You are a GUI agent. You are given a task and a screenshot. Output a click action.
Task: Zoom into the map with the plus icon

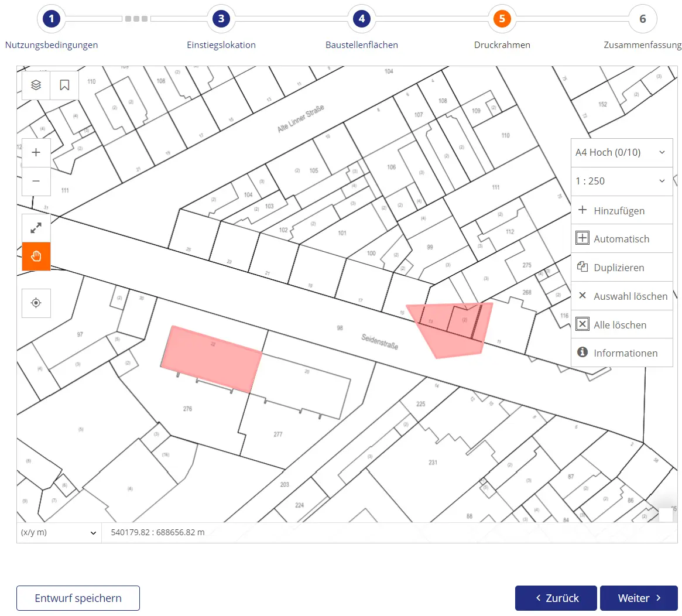click(x=36, y=152)
